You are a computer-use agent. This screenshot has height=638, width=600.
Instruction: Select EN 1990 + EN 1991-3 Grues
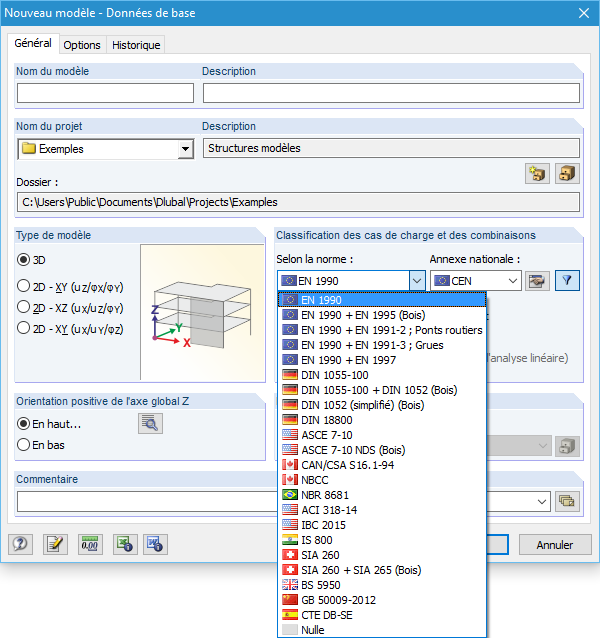[x=382, y=345]
